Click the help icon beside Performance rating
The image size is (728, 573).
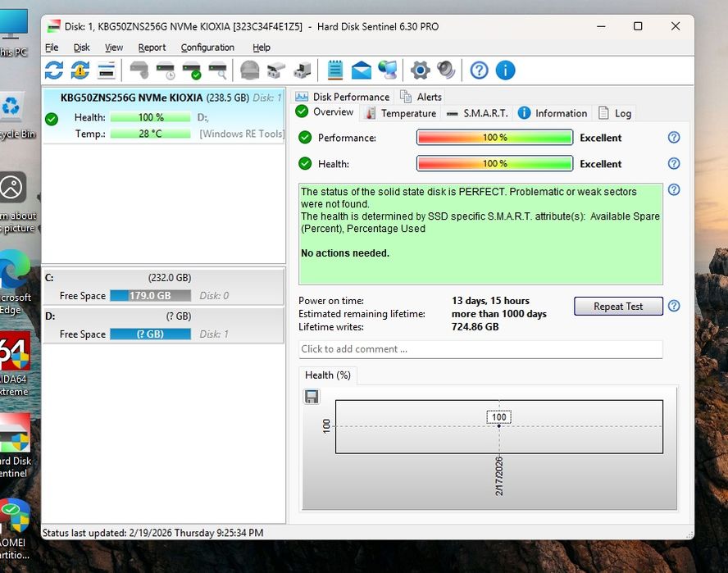pos(674,138)
